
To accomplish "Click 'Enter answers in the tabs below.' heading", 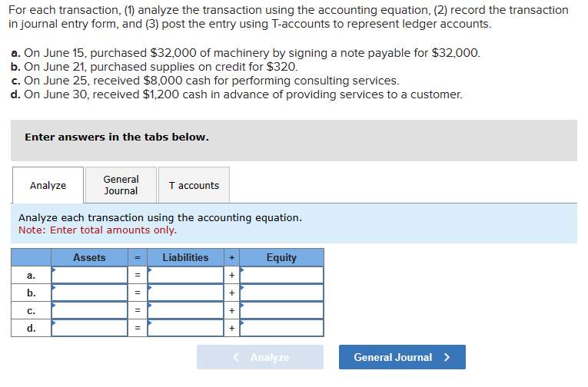I will tap(117, 137).
